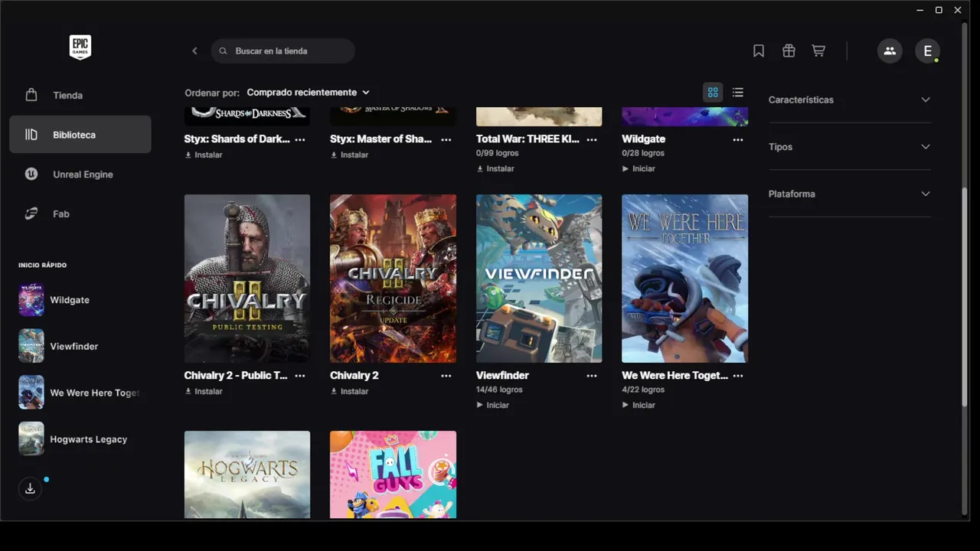Expand the Plataforma filter

[850, 194]
